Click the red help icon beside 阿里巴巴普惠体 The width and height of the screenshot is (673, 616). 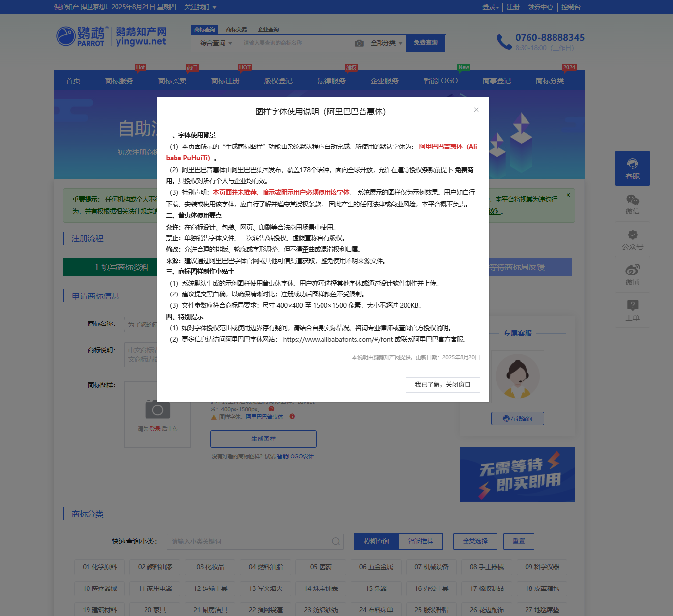292,417
